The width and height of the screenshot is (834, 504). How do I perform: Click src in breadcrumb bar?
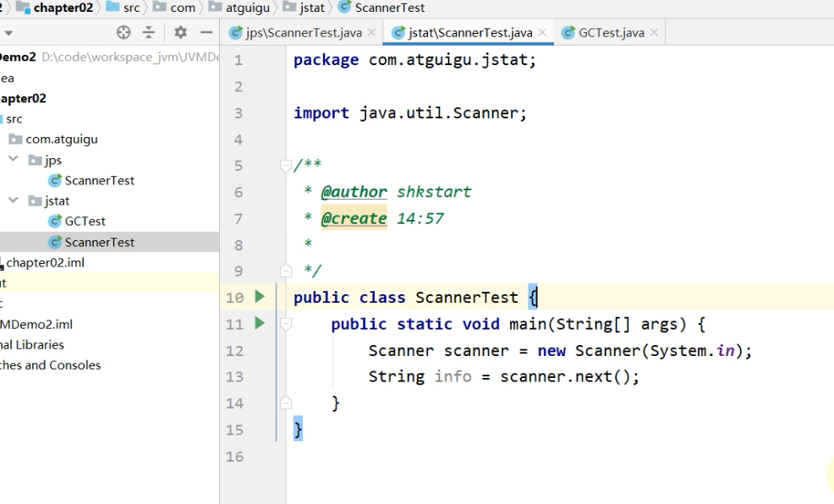pyautogui.click(x=131, y=8)
